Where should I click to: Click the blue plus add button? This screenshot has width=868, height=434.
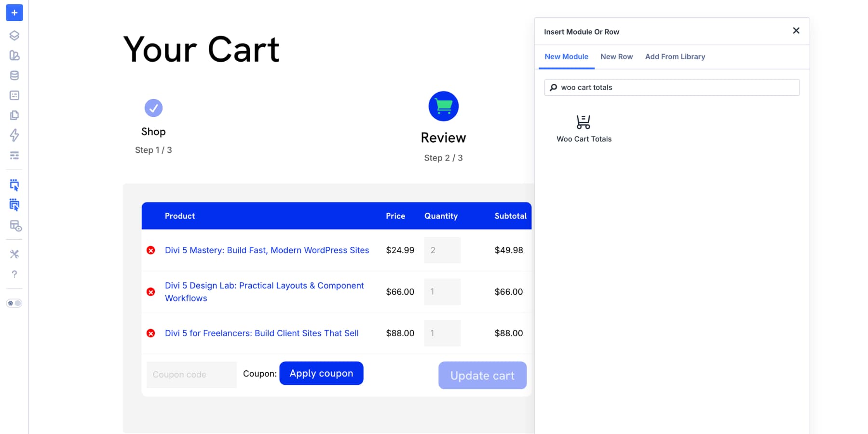coord(14,13)
